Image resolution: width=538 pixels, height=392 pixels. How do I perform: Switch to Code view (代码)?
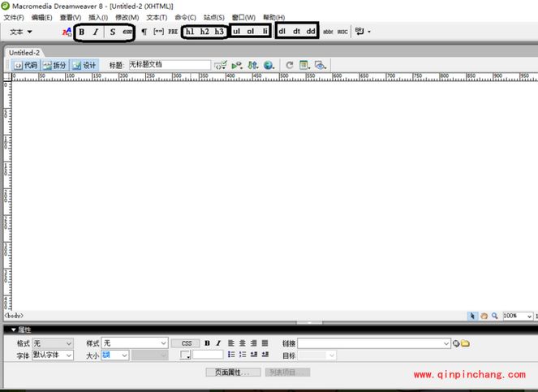[25, 65]
